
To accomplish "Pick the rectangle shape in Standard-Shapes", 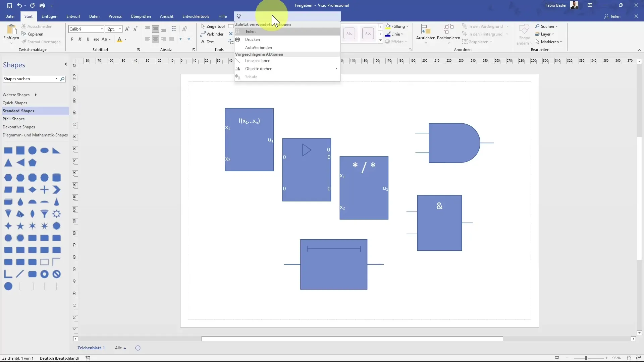I will (8, 150).
